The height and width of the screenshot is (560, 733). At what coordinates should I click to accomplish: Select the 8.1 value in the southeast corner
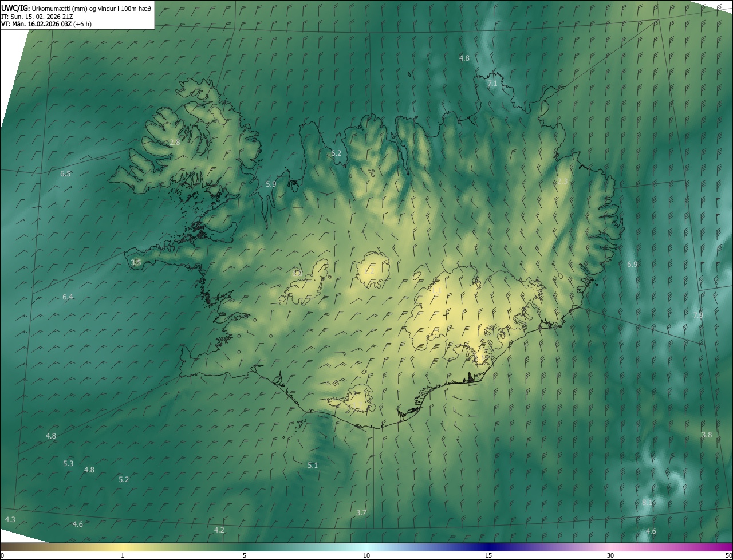(647, 502)
